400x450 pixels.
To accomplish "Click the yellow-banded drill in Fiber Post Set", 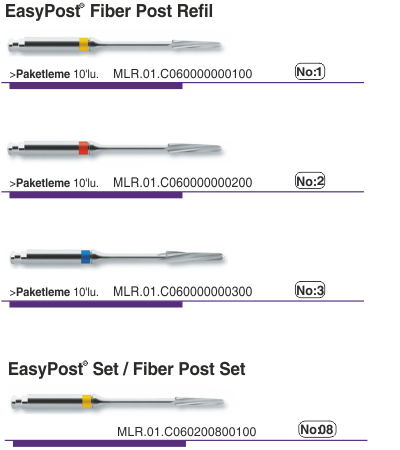I will [118, 401].
